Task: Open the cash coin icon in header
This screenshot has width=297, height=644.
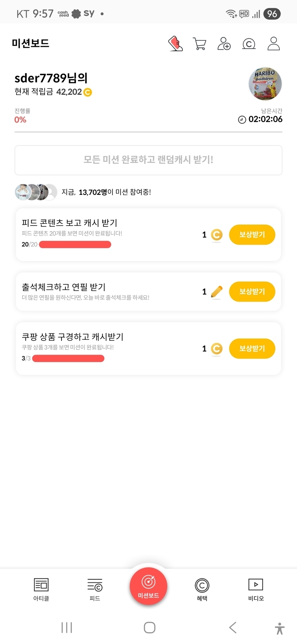Action: (x=249, y=44)
